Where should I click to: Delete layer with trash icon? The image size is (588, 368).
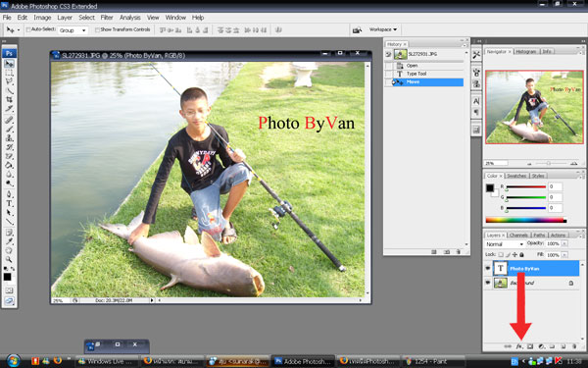coord(573,346)
